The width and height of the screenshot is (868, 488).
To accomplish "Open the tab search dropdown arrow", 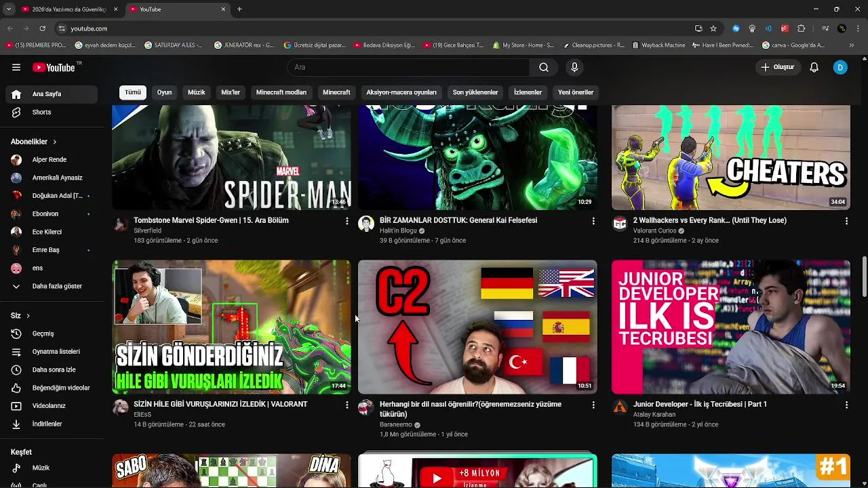I will [8, 9].
